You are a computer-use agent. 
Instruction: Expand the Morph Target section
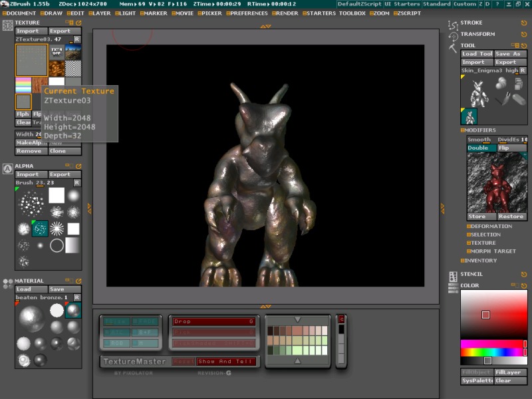pos(493,251)
